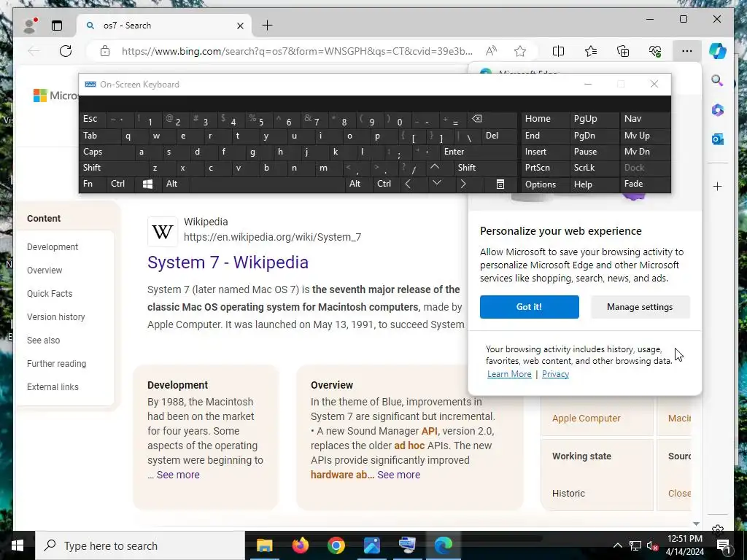
Task: Click the Bing URL address bar
Action: click(298, 51)
